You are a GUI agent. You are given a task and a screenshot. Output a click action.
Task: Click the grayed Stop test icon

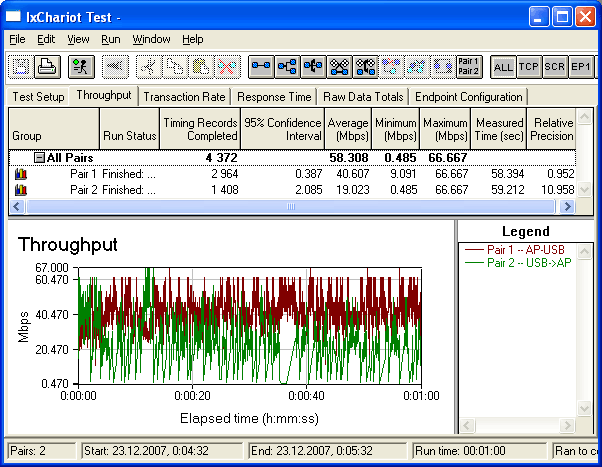(x=115, y=67)
